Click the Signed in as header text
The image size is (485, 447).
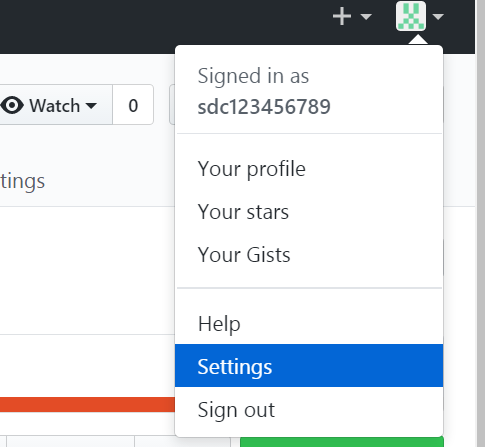(253, 76)
